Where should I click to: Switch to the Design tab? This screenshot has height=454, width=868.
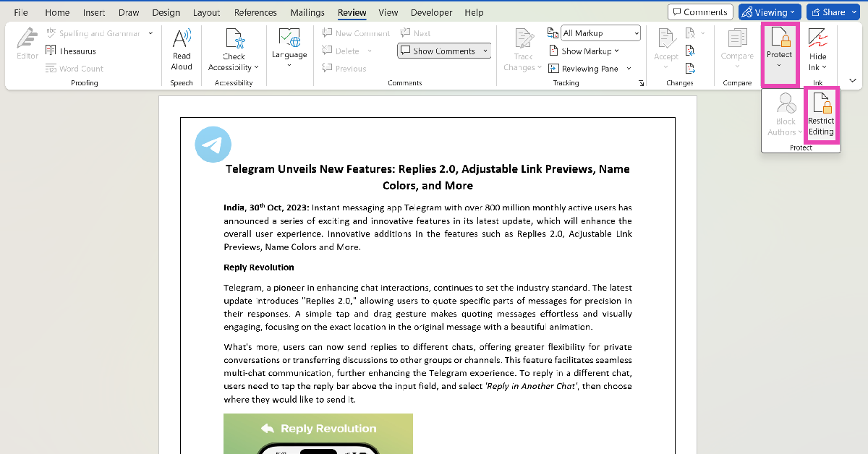(x=166, y=12)
